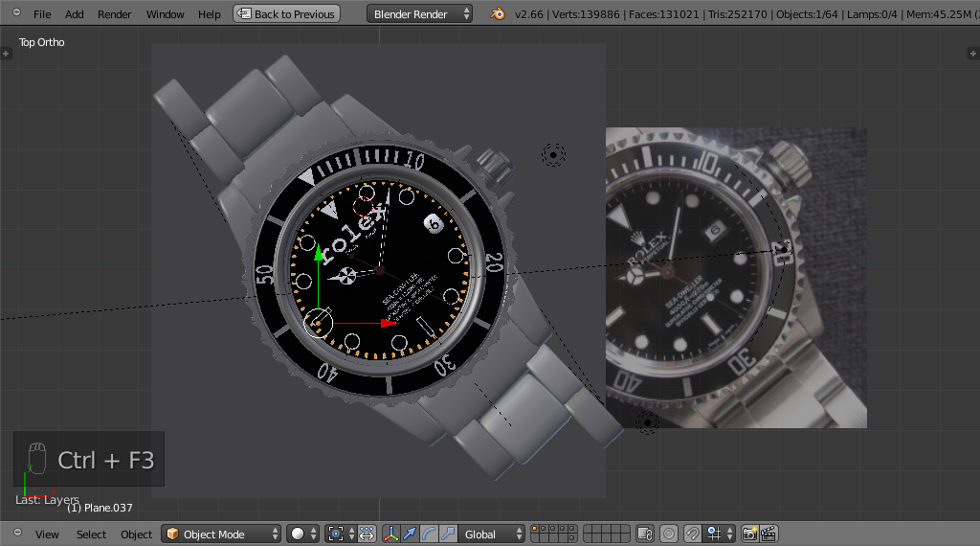Image resolution: width=980 pixels, height=546 pixels.
Task: Click the Back to Previous button
Action: coord(286,14)
